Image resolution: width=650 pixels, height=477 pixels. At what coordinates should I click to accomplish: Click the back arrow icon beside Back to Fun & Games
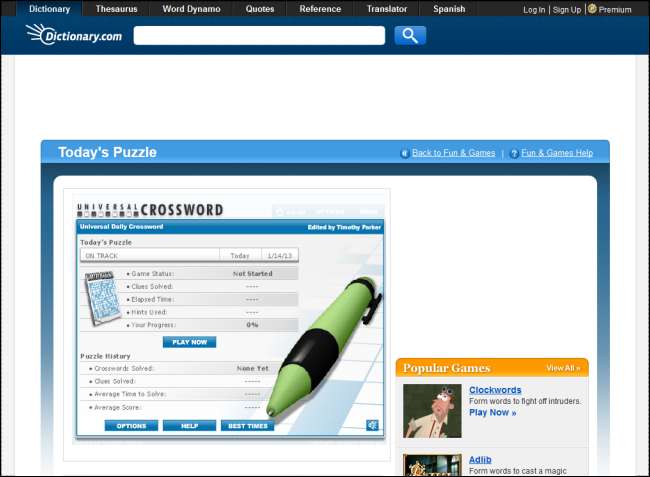coord(405,154)
